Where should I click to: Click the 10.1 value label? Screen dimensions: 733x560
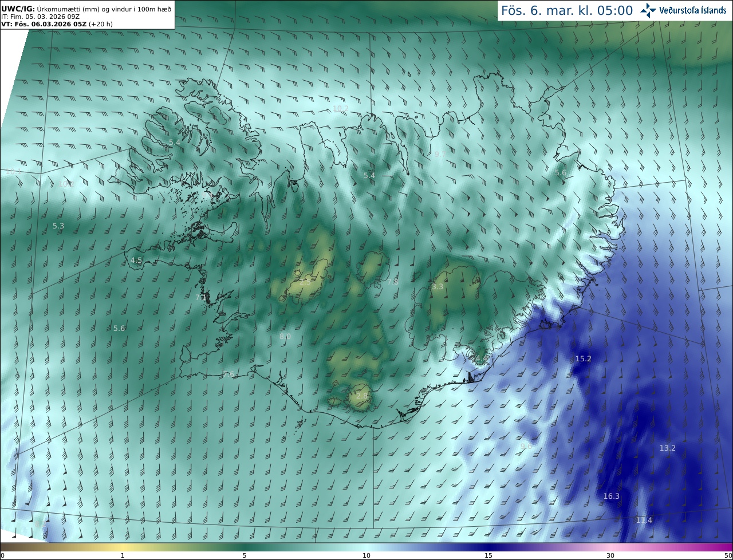click(x=13, y=171)
